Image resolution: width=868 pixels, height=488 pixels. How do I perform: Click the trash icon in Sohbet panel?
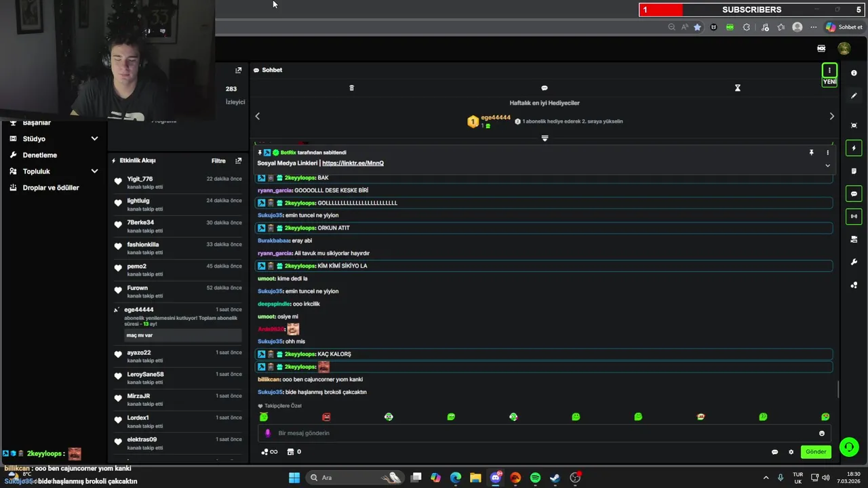[x=351, y=88]
